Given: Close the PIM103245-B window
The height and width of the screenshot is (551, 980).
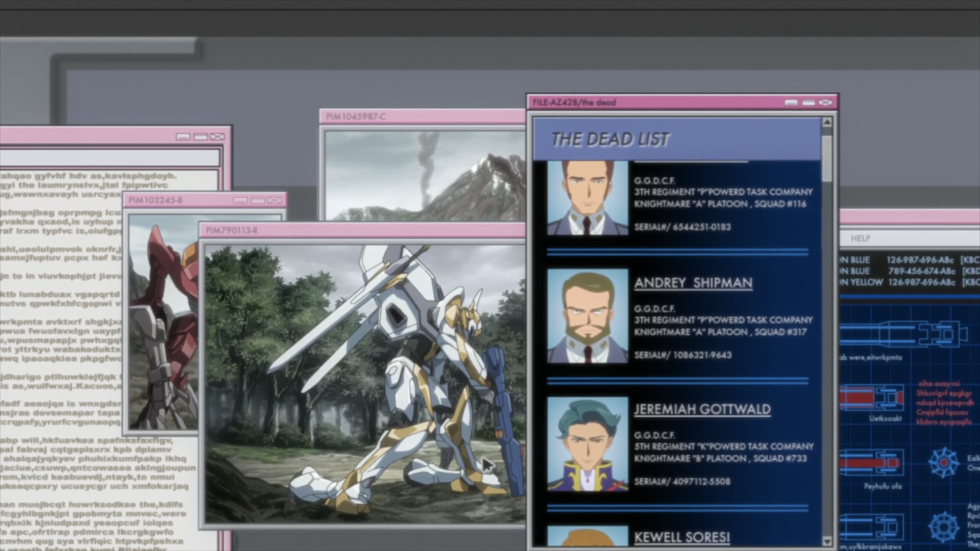Looking at the screenshot, I should coord(275,201).
